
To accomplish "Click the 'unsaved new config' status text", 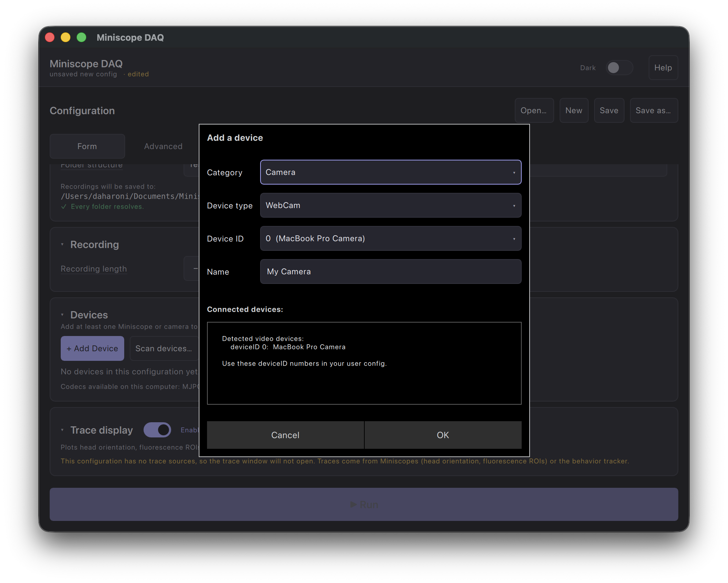I will pos(83,74).
